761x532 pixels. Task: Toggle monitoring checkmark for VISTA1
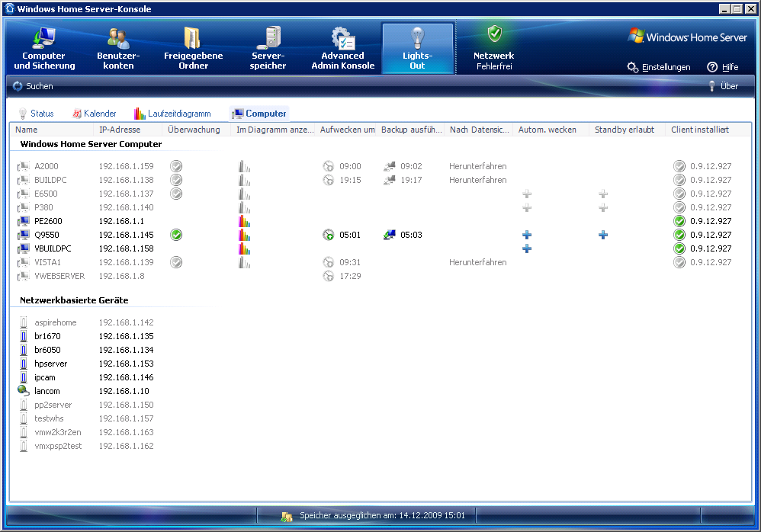[176, 262]
